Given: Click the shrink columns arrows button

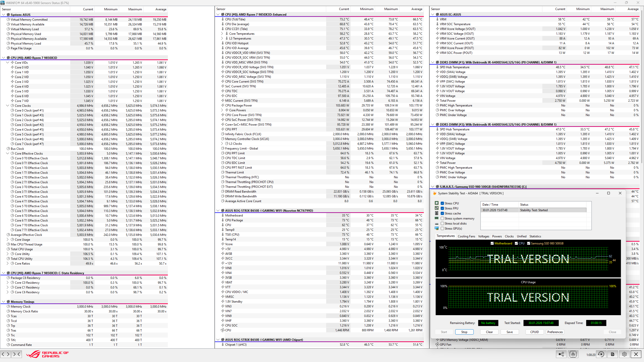Looking at the screenshot, I should 16,354.
